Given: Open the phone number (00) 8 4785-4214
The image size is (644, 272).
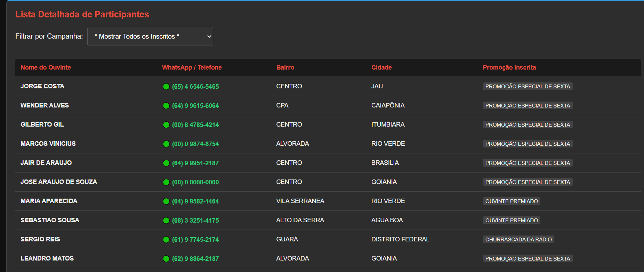Looking at the screenshot, I should point(195,125).
